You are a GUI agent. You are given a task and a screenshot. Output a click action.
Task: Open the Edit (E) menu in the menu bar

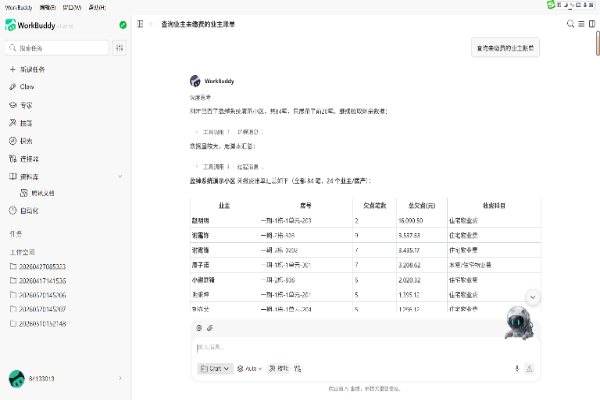(x=48, y=7)
